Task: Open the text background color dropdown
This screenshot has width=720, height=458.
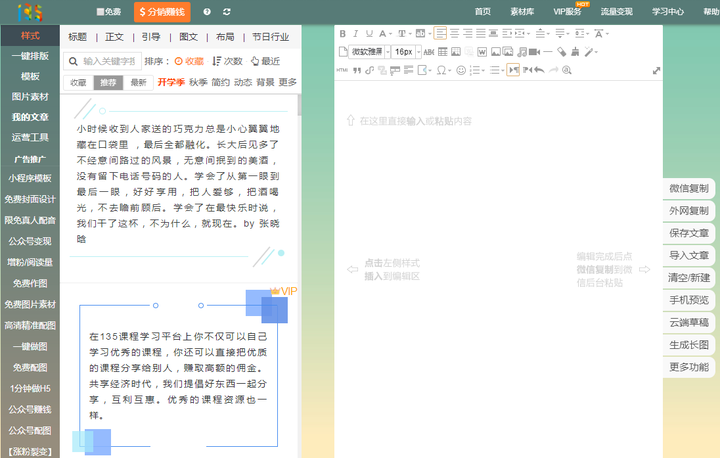Action: click(430, 34)
